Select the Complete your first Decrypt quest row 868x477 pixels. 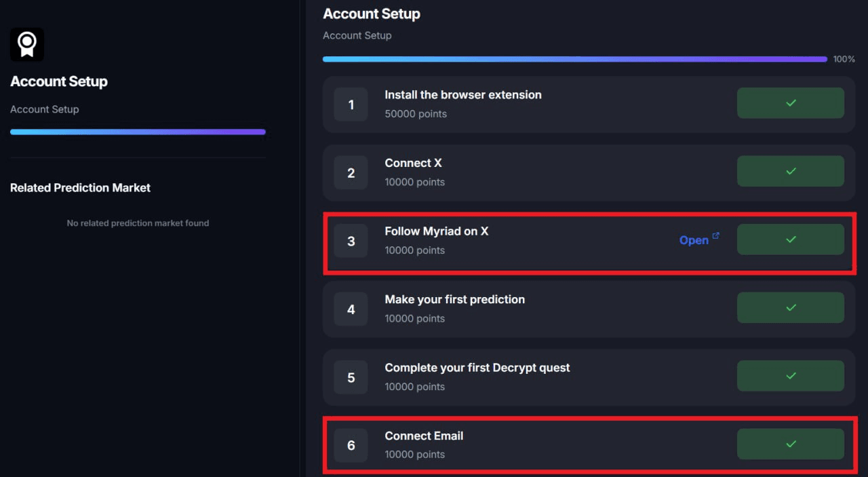click(x=589, y=377)
